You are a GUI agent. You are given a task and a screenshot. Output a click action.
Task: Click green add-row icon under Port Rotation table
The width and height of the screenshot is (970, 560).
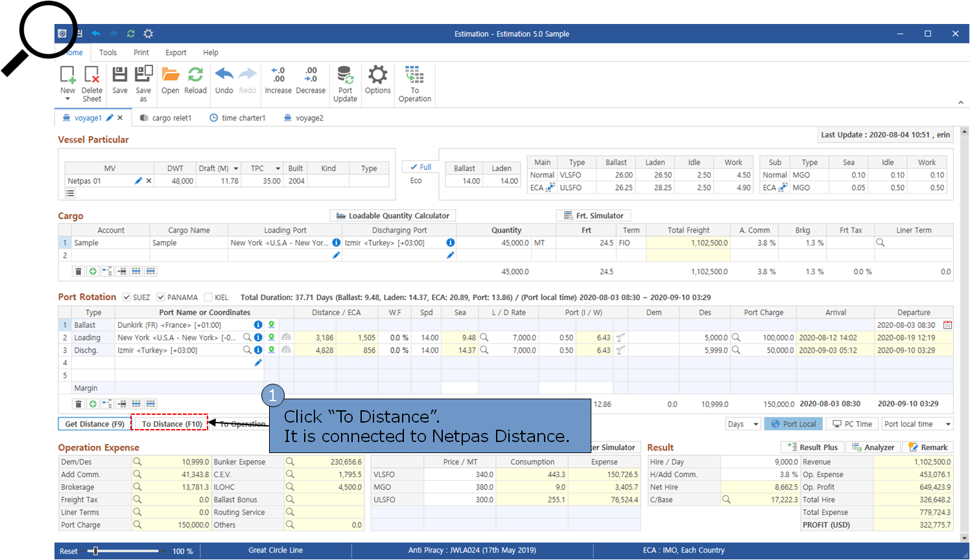coord(93,404)
